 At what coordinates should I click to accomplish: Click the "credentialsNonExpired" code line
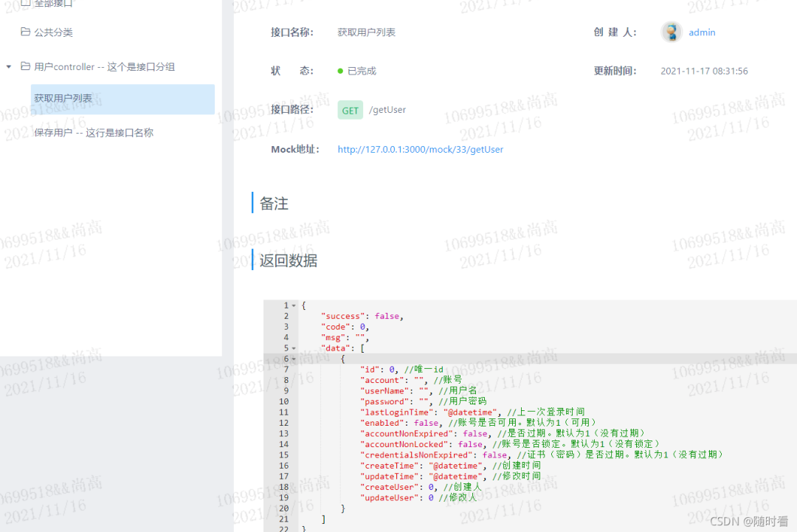pos(542,455)
